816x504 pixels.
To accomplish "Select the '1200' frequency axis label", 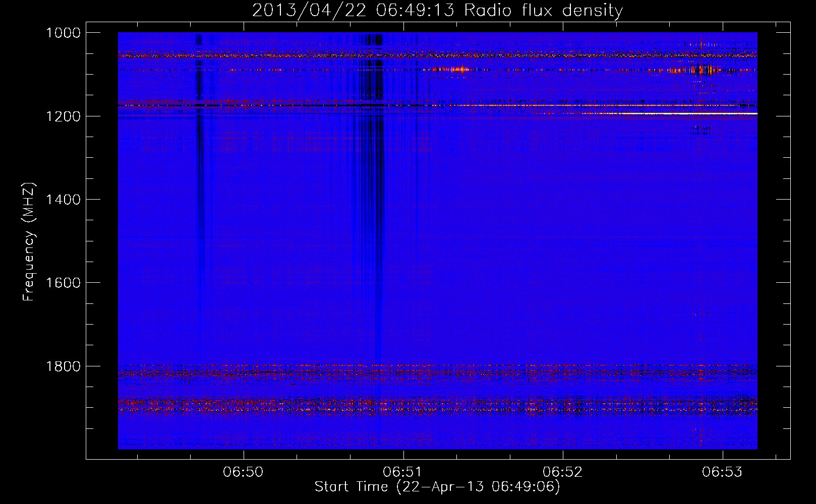I will pos(63,116).
